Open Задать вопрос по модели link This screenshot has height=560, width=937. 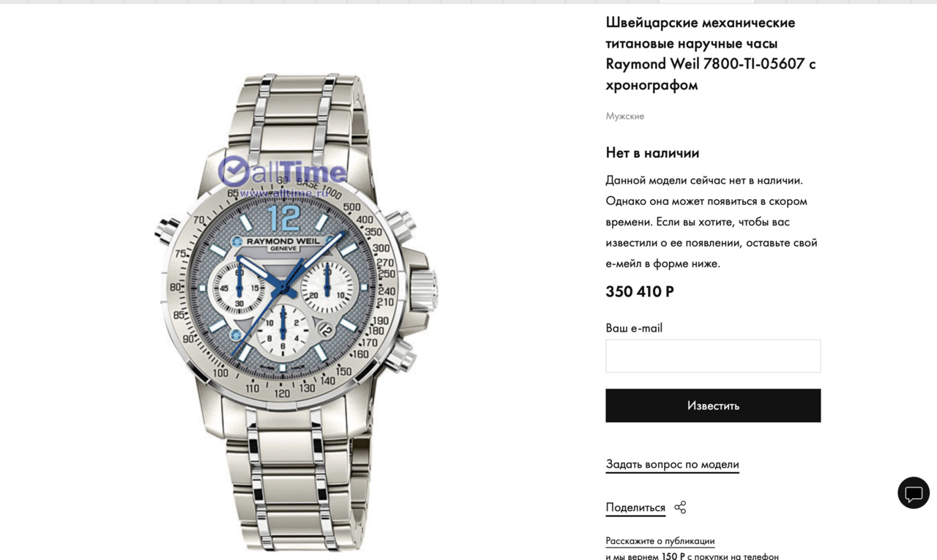point(672,464)
